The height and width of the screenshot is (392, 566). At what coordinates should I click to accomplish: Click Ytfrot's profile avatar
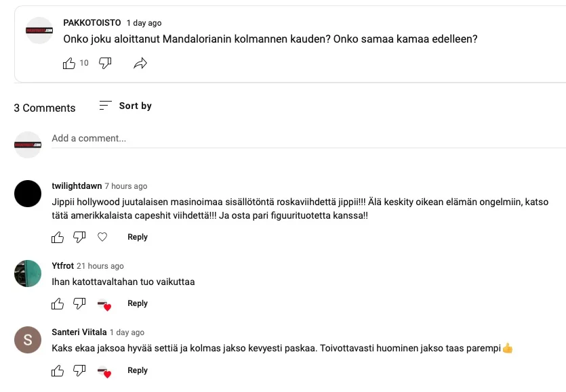point(28,274)
